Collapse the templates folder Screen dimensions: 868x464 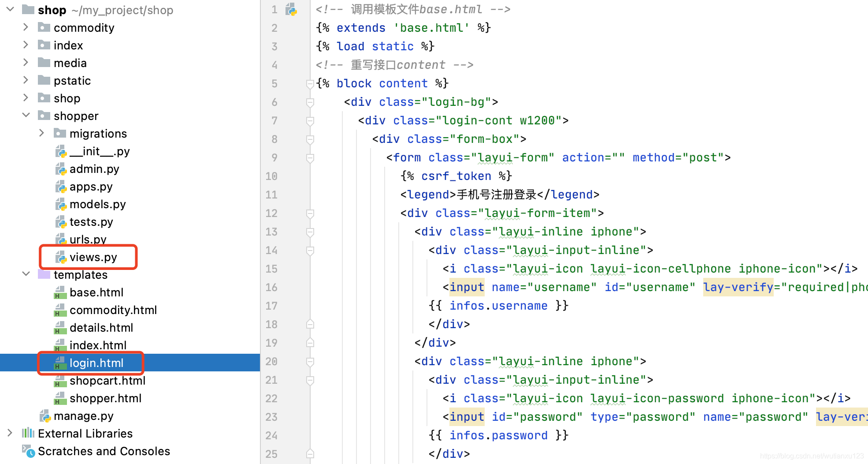point(26,274)
